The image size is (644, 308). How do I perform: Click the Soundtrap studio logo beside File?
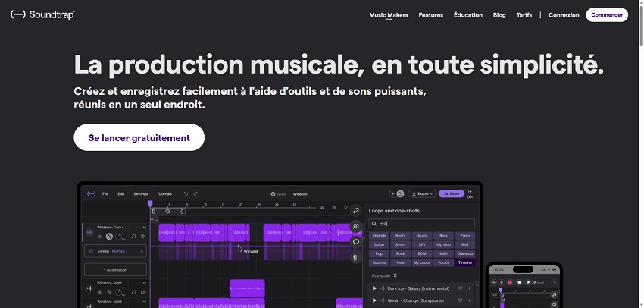pos(91,193)
